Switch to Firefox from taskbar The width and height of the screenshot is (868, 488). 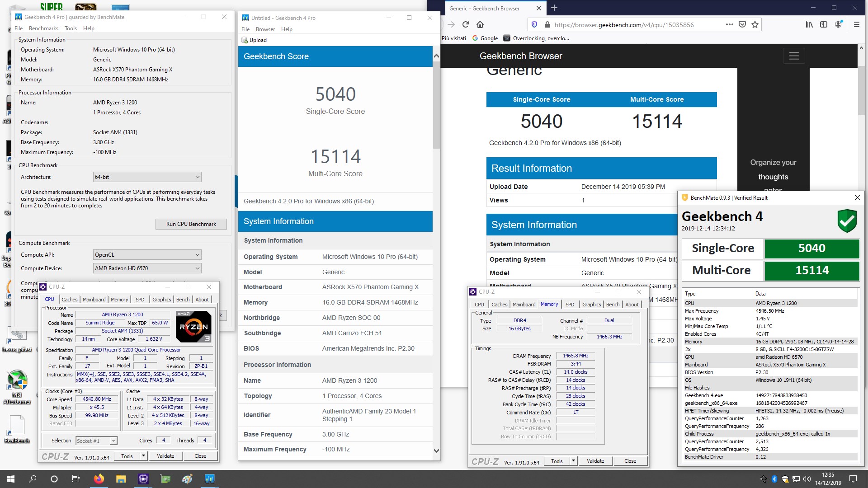(99, 479)
